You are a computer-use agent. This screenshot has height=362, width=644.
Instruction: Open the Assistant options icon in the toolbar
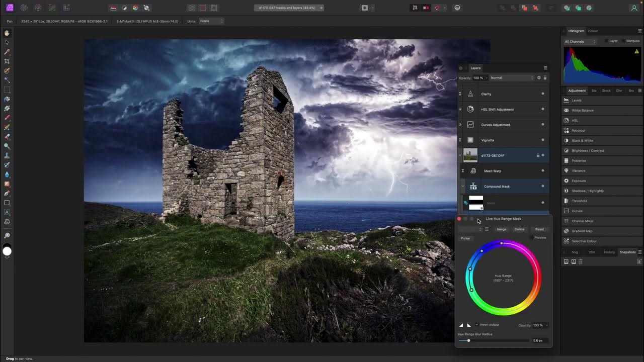457,8
